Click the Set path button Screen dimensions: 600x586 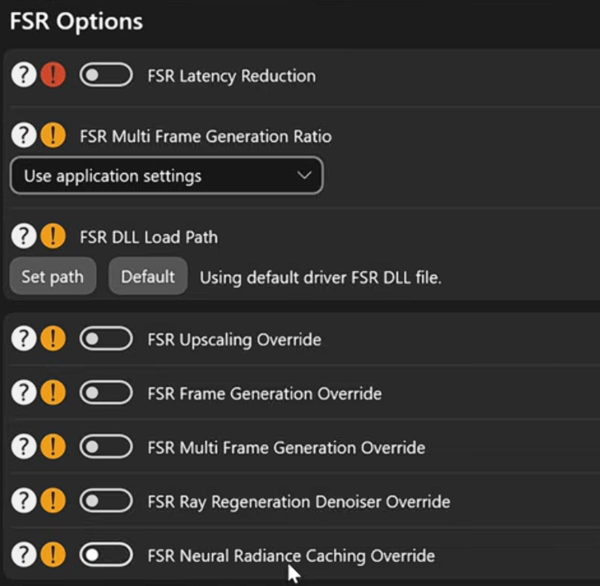click(52, 276)
